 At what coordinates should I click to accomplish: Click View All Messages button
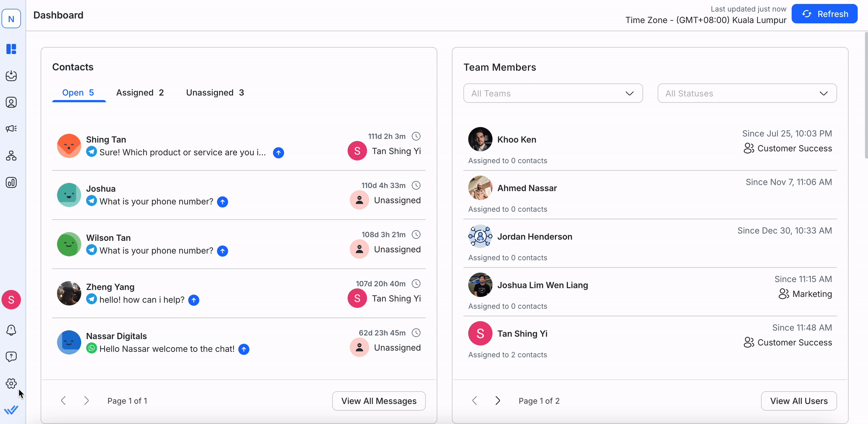tap(379, 401)
